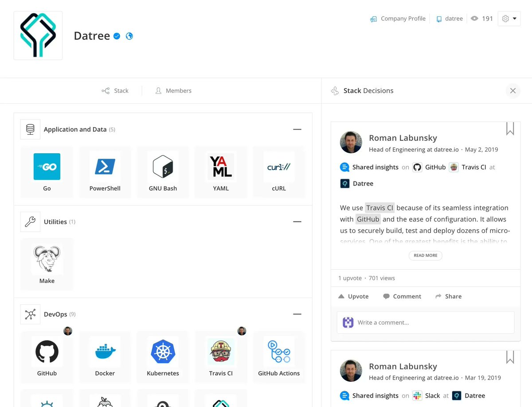532x407 pixels.
Task: Click the Comment button on the post
Action: (x=402, y=296)
